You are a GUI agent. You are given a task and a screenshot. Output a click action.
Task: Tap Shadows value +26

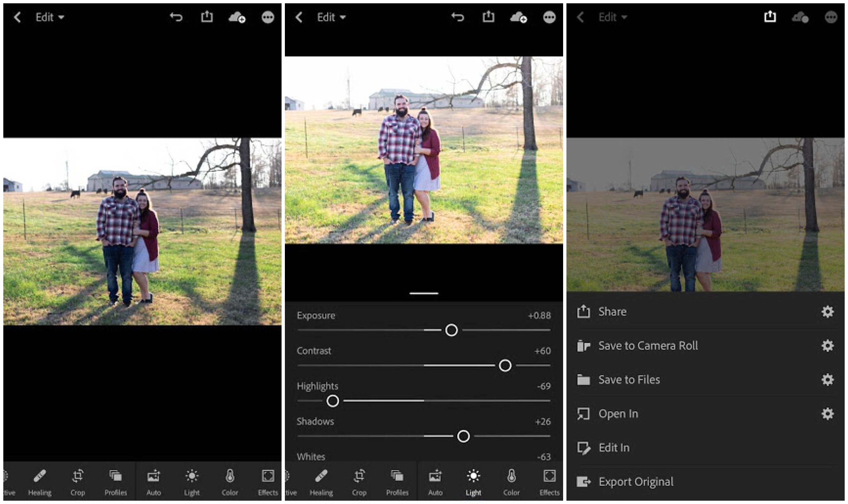(543, 422)
